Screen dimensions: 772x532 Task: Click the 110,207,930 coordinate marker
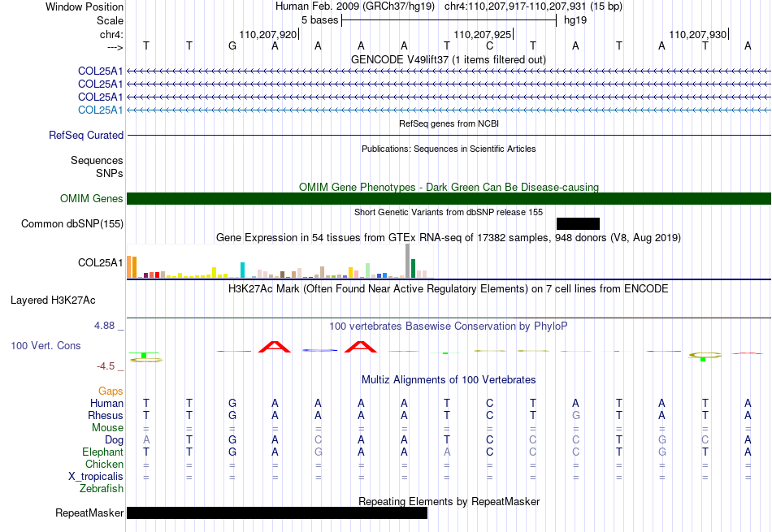pyautogui.click(x=698, y=34)
